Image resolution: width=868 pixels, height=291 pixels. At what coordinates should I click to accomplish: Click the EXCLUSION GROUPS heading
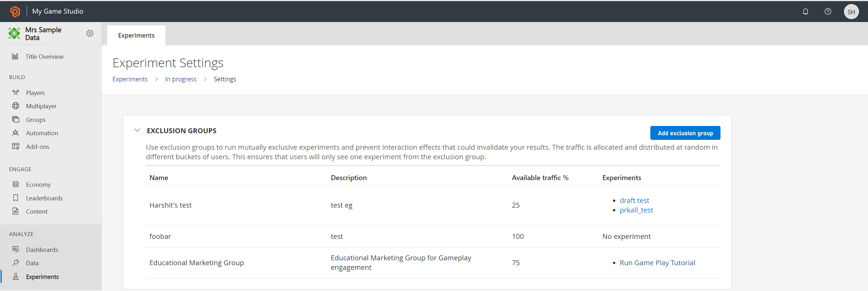(x=182, y=131)
